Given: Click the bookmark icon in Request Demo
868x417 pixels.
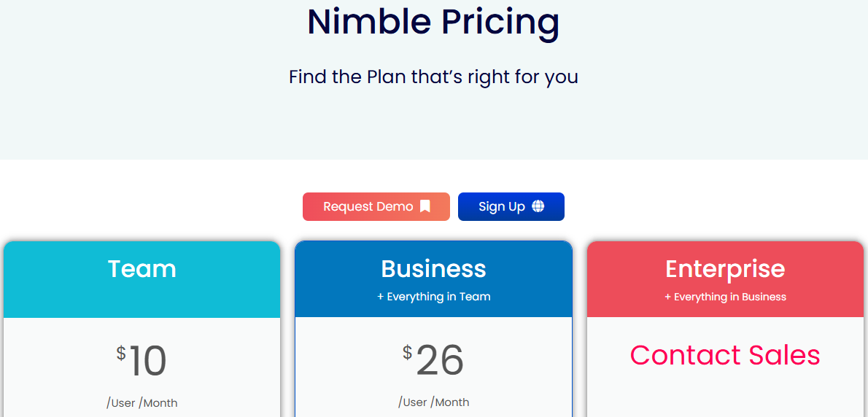Looking at the screenshot, I should (x=425, y=206).
